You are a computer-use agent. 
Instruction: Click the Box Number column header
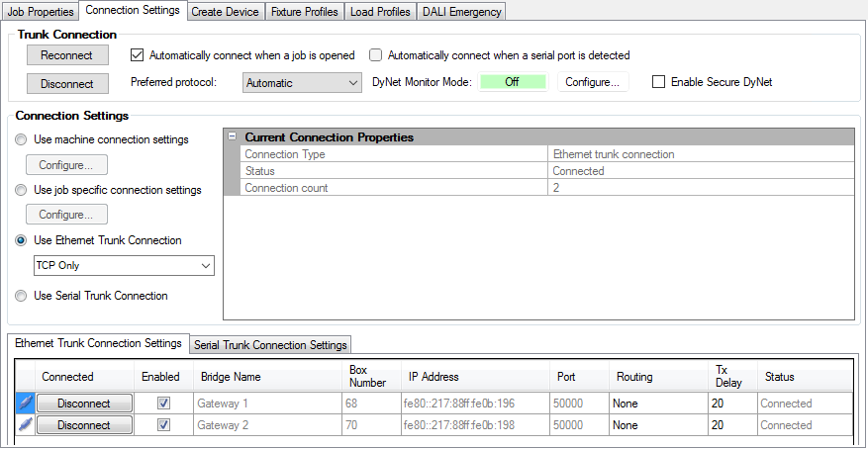click(371, 377)
